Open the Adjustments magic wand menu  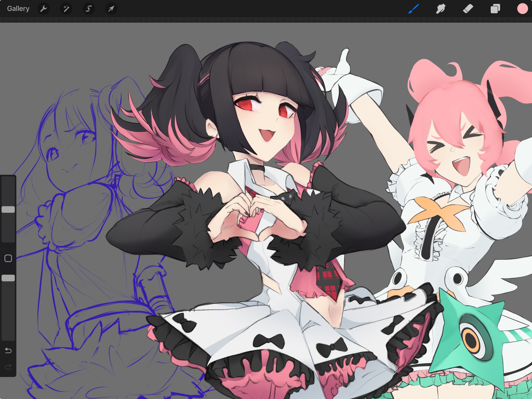tap(66, 9)
